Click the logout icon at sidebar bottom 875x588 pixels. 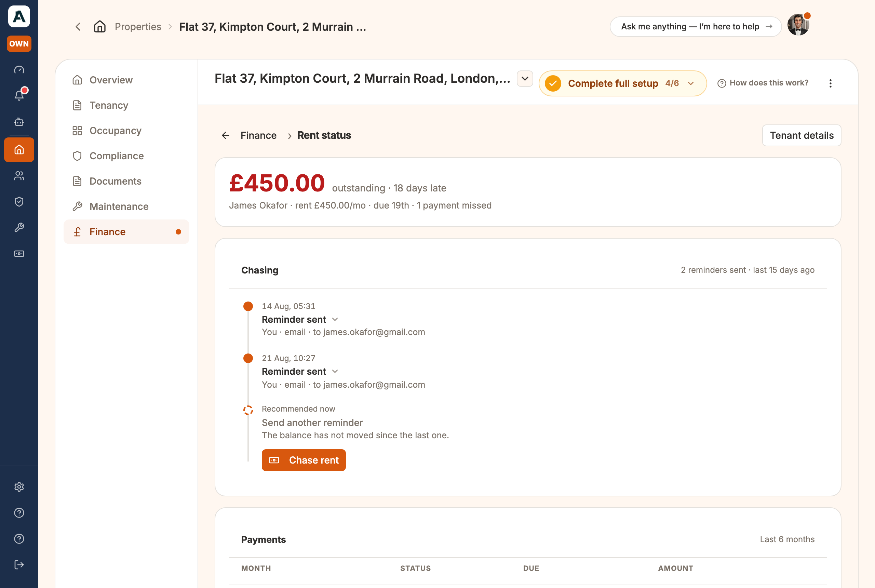19,565
